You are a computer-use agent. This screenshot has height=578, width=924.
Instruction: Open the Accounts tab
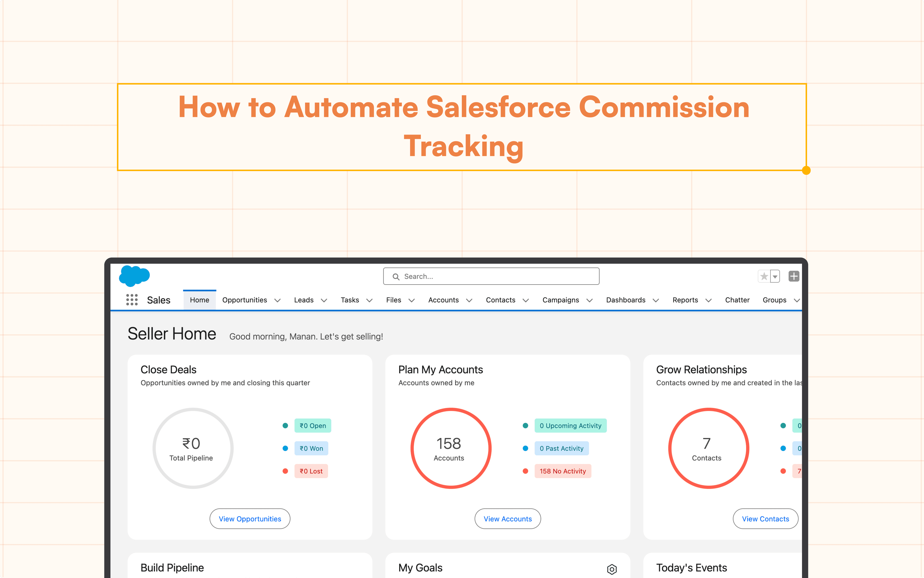(443, 300)
